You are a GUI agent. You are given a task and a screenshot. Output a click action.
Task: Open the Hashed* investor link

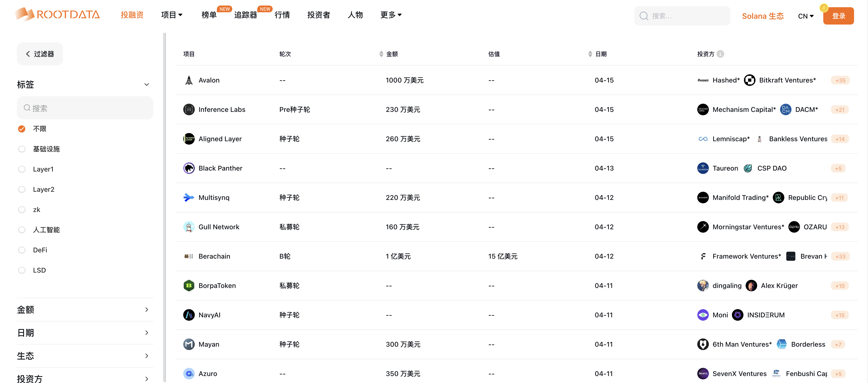coord(726,80)
